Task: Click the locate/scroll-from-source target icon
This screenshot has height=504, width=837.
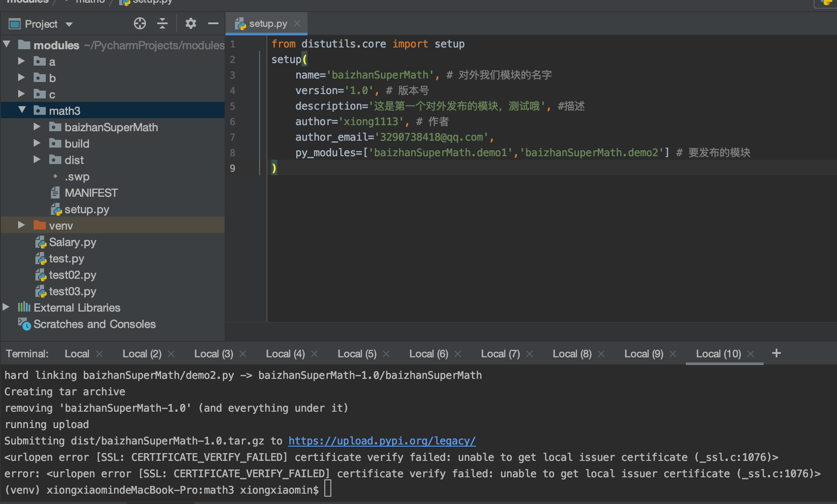Action: click(x=140, y=24)
